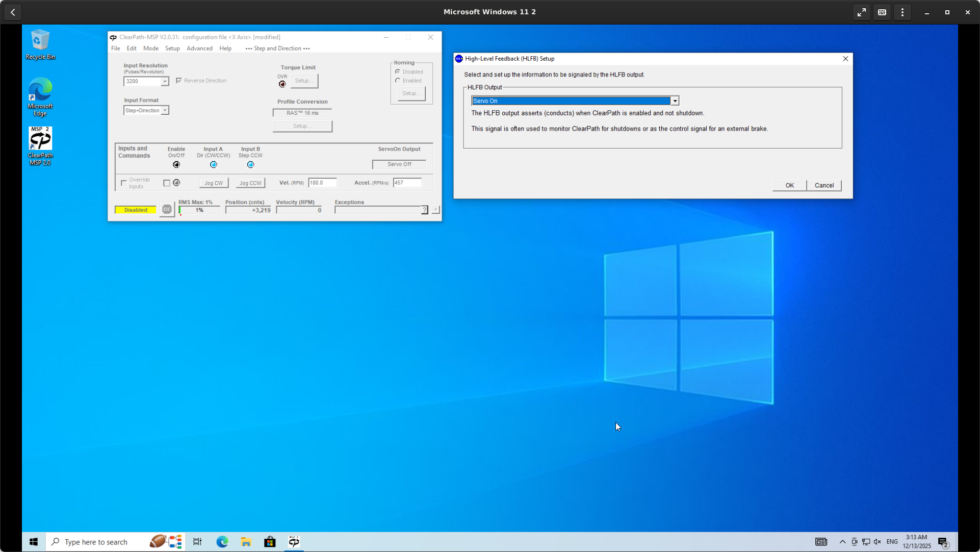Expand the HLFB Output dropdown
Screen dimensions: 980x552
pos(675,101)
